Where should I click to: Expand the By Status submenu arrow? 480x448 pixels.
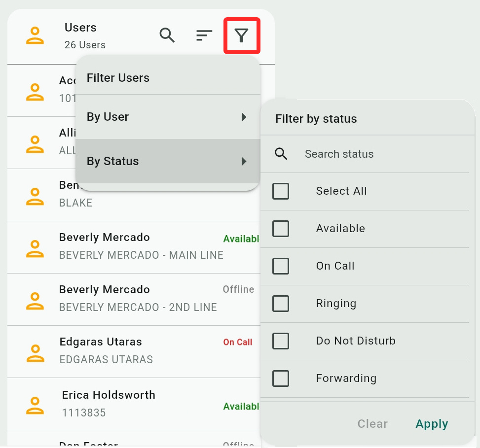(x=244, y=161)
